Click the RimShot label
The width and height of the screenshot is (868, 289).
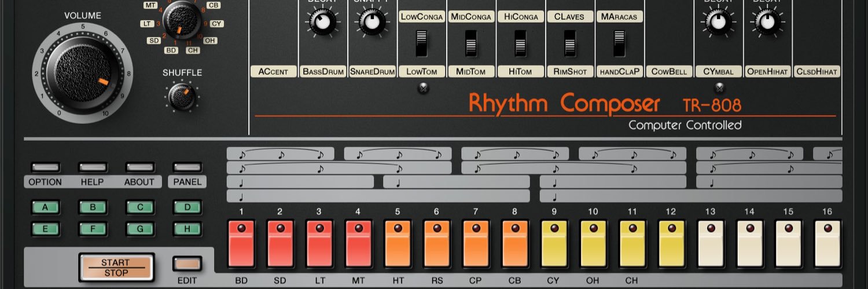tap(570, 72)
